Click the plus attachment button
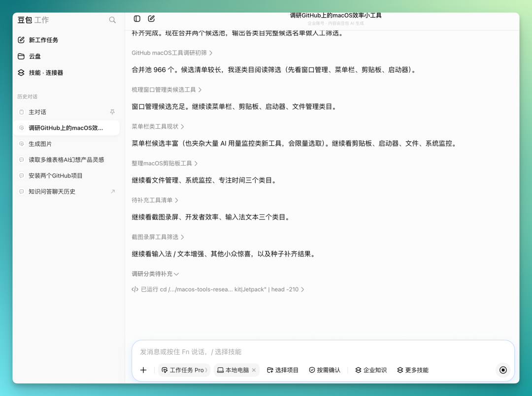532x396 pixels. 143,370
